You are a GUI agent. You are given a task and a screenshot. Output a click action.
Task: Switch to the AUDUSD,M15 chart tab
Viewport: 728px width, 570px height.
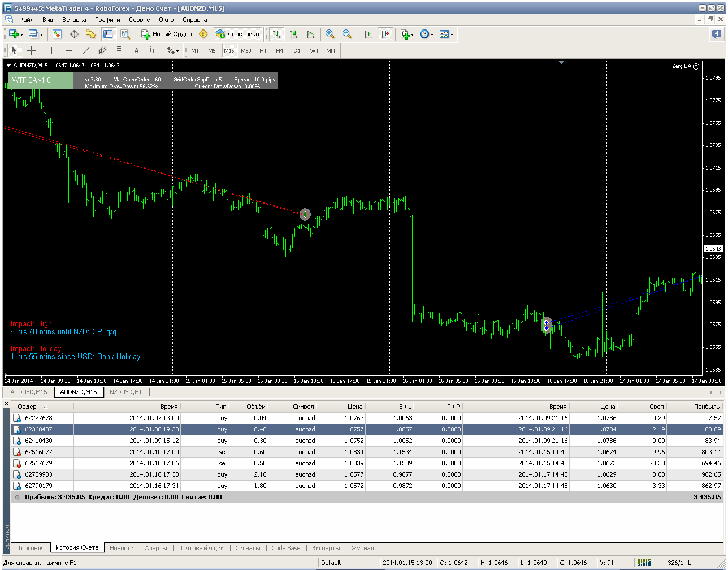[x=29, y=392]
